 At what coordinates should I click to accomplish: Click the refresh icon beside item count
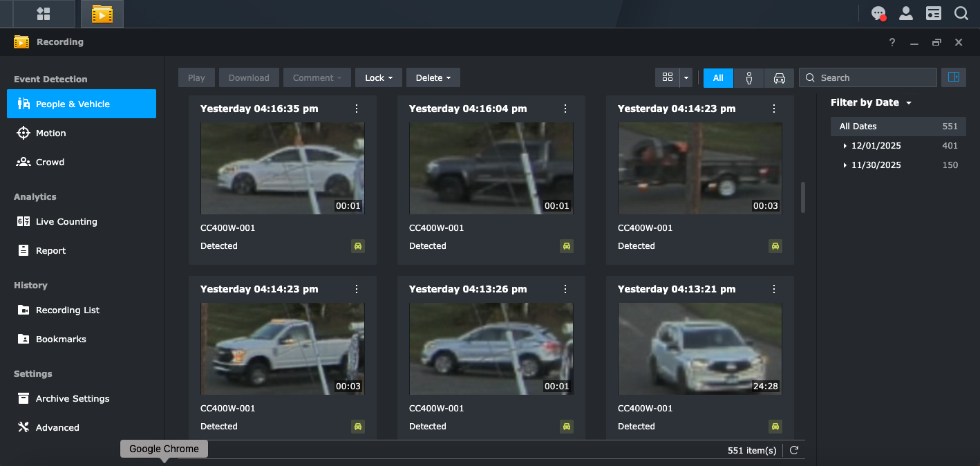[x=794, y=450]
